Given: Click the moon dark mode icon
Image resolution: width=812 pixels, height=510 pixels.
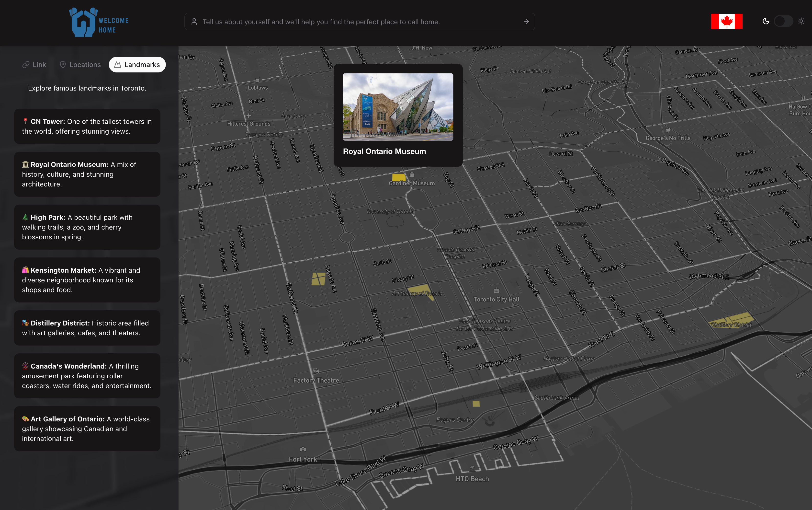Looking at the screenshot, I should pos(766,21).
